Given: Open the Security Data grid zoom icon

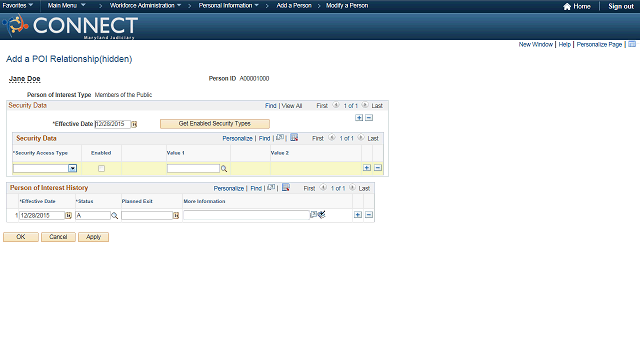Looking at the screenshot, I should click(280, 138).
